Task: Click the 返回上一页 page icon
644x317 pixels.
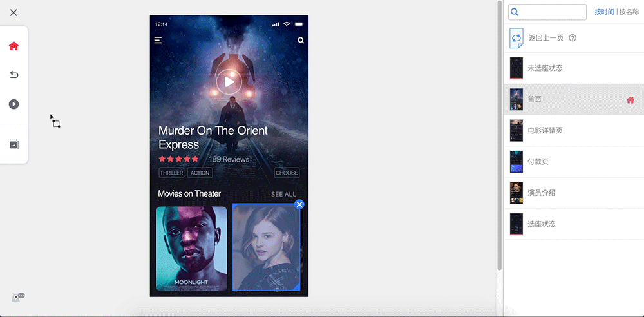Action: click(x=516, y=38)
